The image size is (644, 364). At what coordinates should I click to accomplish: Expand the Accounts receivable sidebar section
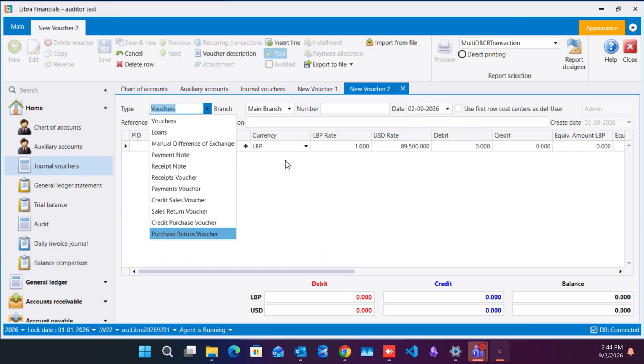pyautogui.click(x=105, y=302)
